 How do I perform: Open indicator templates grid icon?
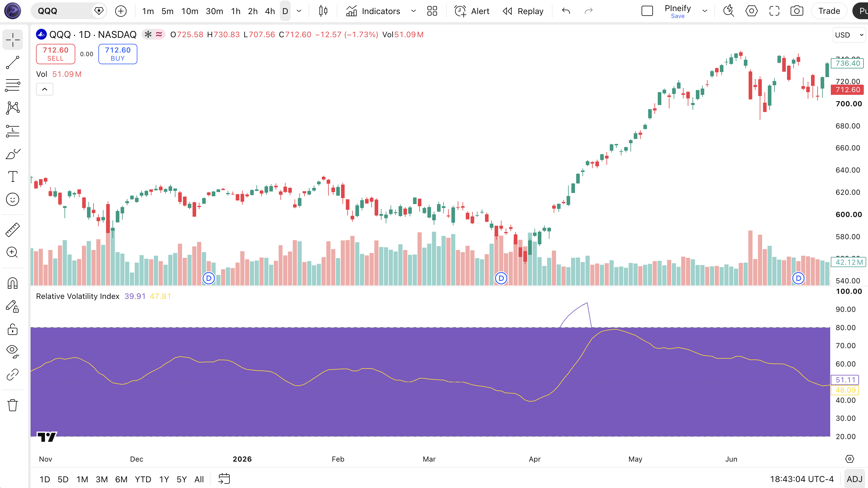point(432,11)
